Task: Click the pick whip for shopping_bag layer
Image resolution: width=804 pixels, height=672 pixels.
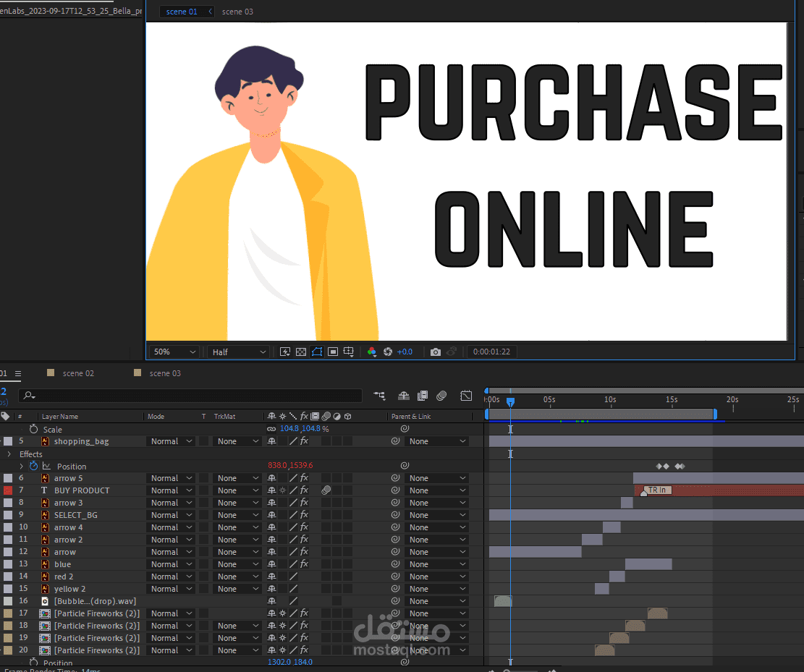Action: pos(395,441)
